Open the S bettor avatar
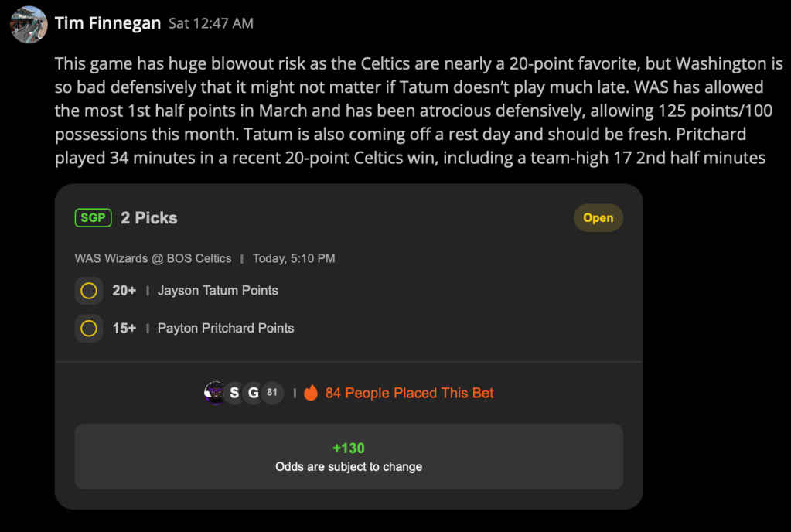Screen dimensions: 791x532 tap(234, 393)
